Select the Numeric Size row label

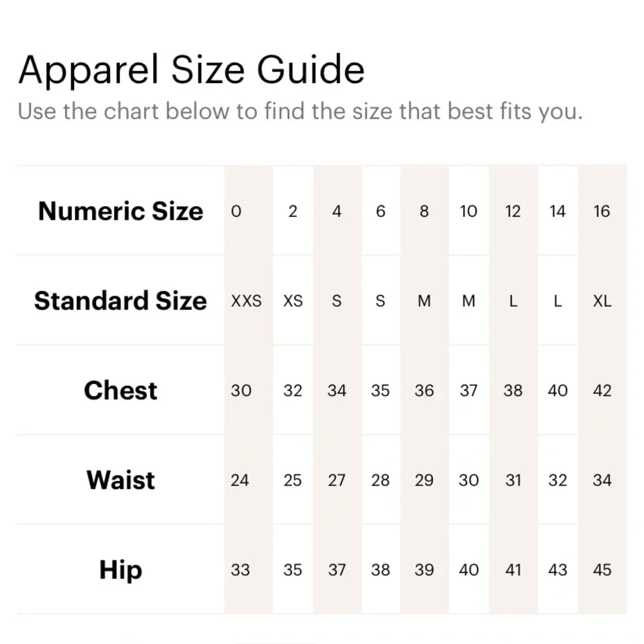point(120,211)
